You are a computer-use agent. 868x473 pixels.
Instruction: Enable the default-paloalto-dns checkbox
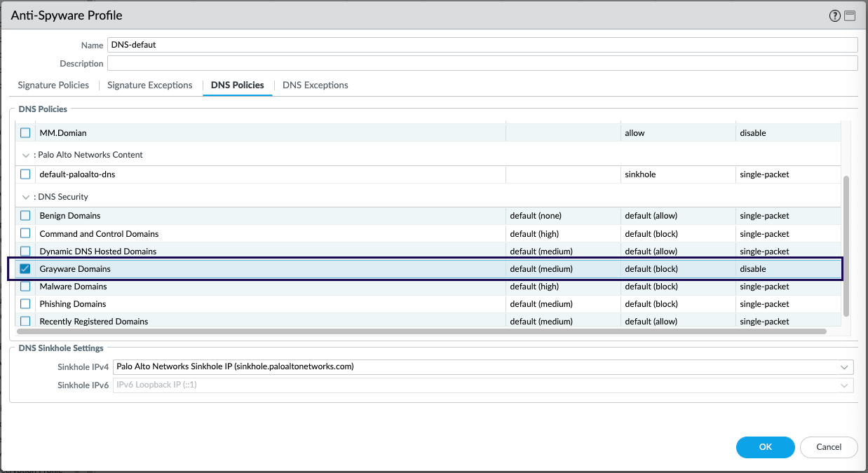point(25,174)
